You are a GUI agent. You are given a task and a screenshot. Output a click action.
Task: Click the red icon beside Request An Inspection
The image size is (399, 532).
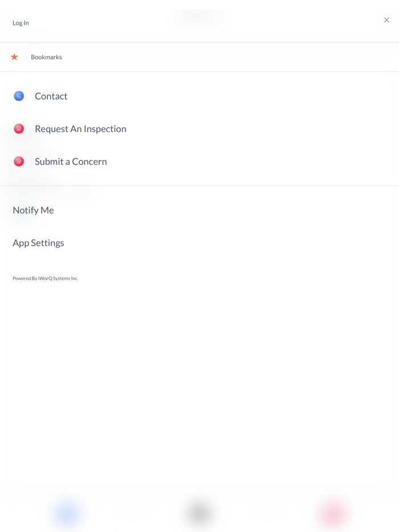pyautogui.click(x=19, y=129)
